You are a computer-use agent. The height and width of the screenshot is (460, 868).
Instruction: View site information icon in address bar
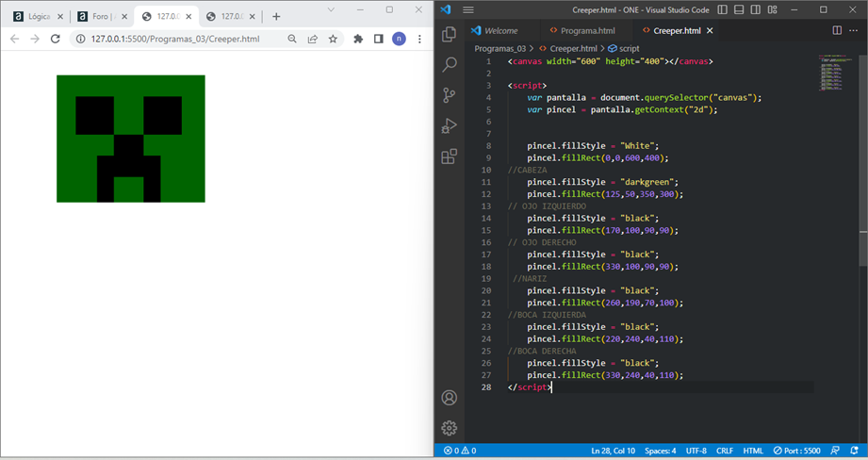point(80,39)
